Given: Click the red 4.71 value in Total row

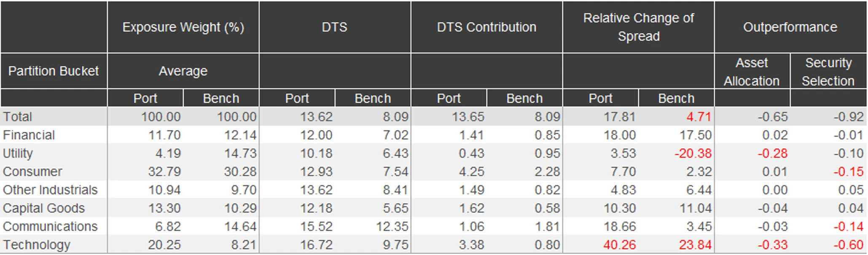Looking at the screenshot, I should coord(699,117).
